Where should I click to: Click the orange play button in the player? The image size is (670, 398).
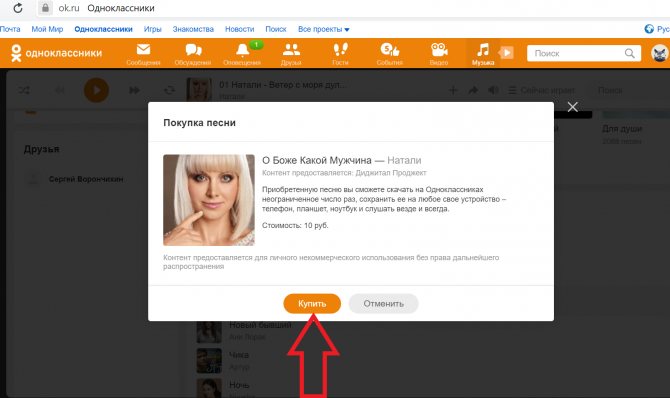click(96, 90)
